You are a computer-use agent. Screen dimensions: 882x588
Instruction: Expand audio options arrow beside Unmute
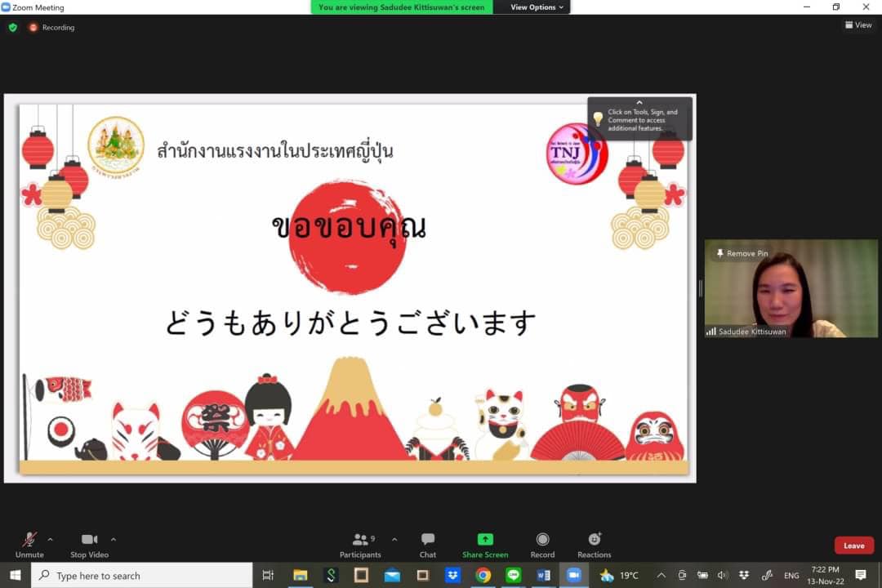51,539
